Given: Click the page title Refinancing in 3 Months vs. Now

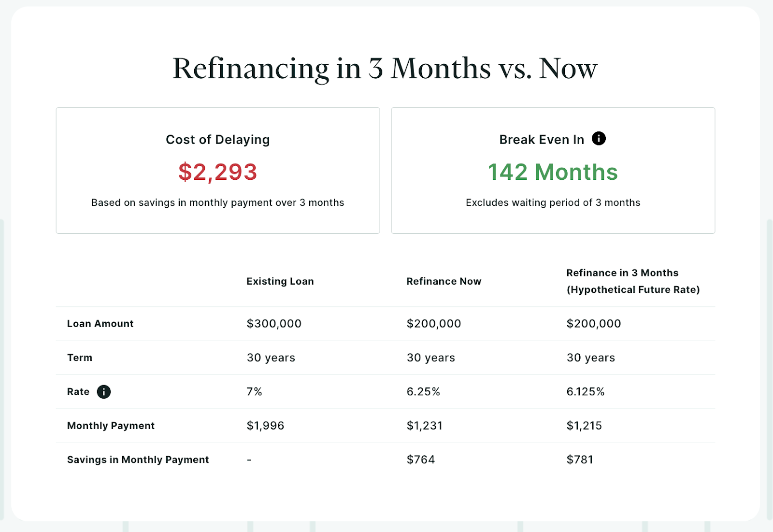Looking at the screenshot, I should pyautogui.click(x=385, y=68).
